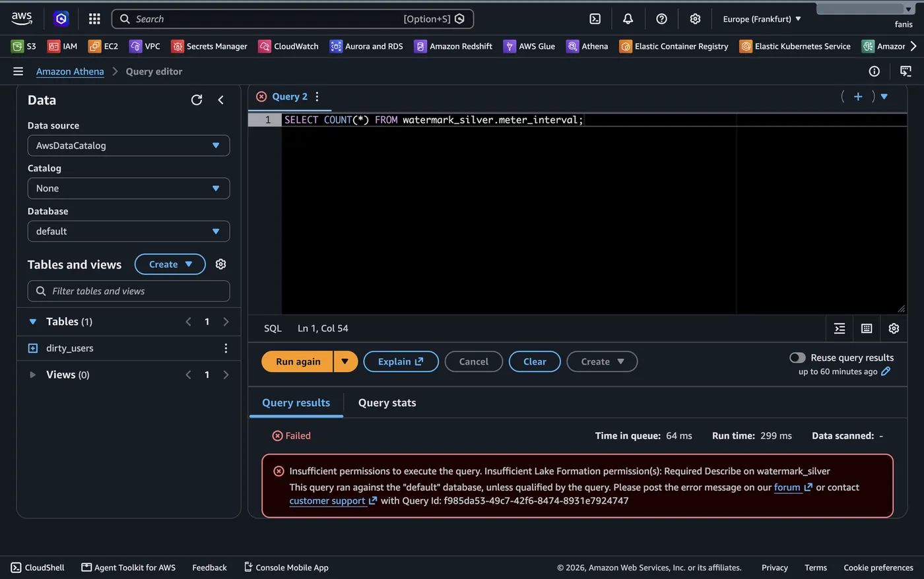Image resolution: width=924 pixels, height=579 pixels.
Task: Focus the AWS Search field
Action: (292, 19)
